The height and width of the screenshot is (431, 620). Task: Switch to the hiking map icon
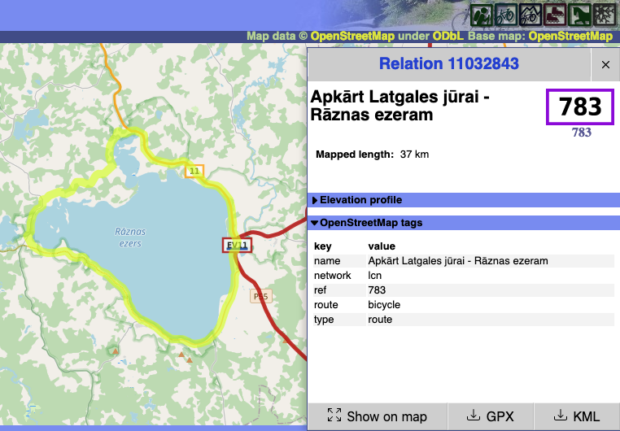[x=482, y=14]
